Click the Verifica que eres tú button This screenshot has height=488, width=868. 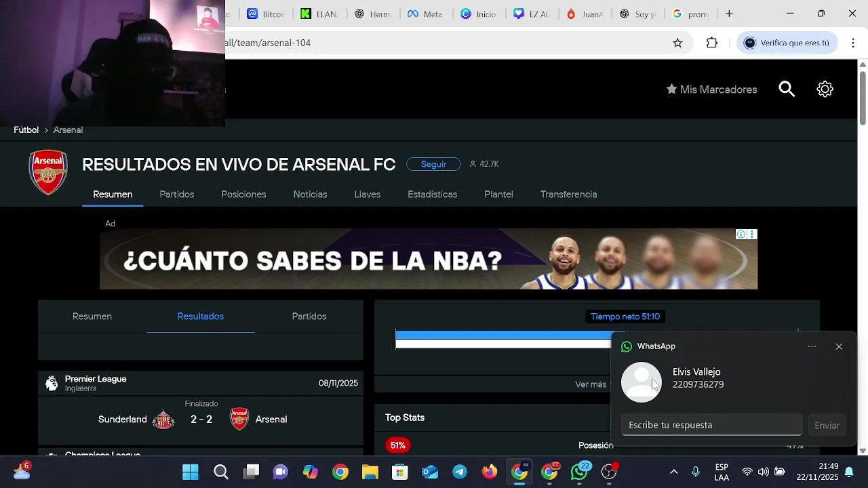(x=787, y=43)
